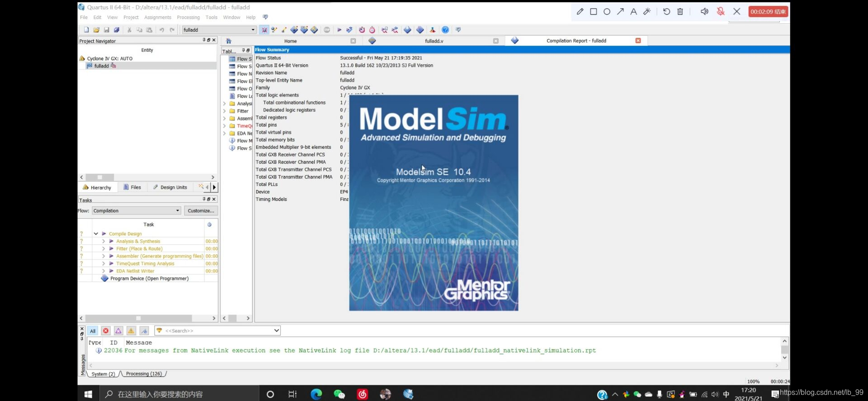Expand the TimeQuest Timing Analysis task

pyautogui.click(x=104, y=264)
